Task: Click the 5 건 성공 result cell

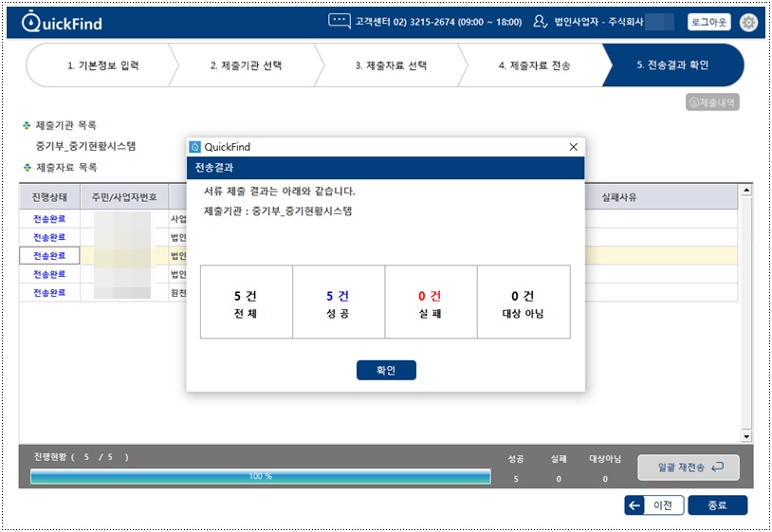Action: point(339,302)
